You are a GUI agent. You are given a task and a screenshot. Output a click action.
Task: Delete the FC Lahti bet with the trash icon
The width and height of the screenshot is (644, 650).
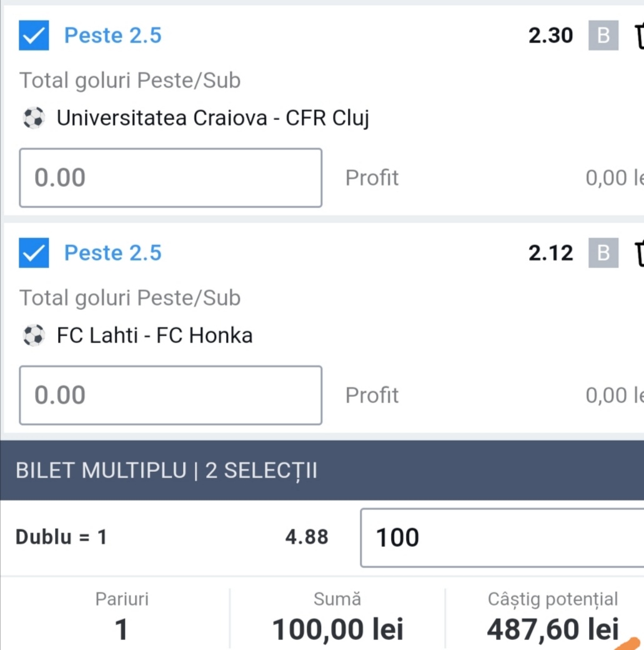tap(639, 253)
